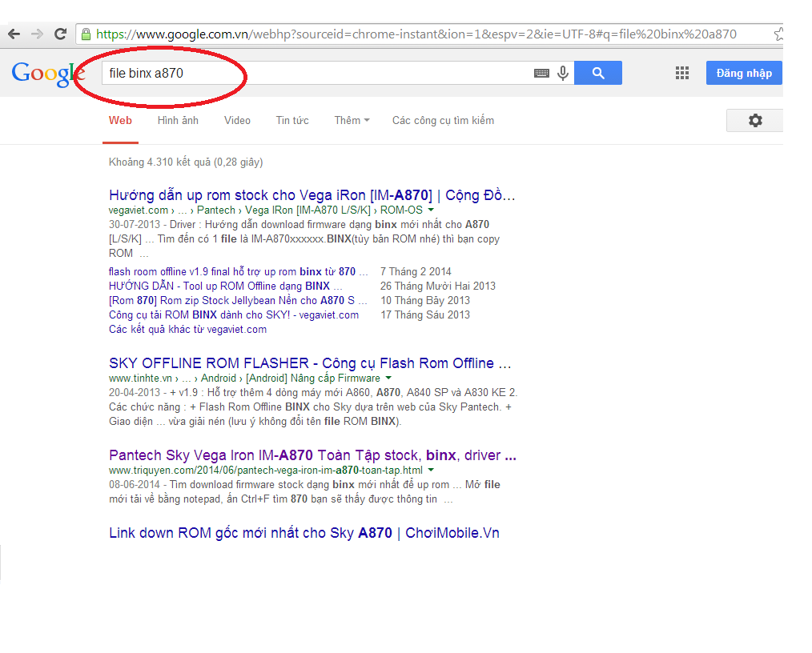
Task: Click the Google logo
Action: pyautogui.click(x=48, y=74)
